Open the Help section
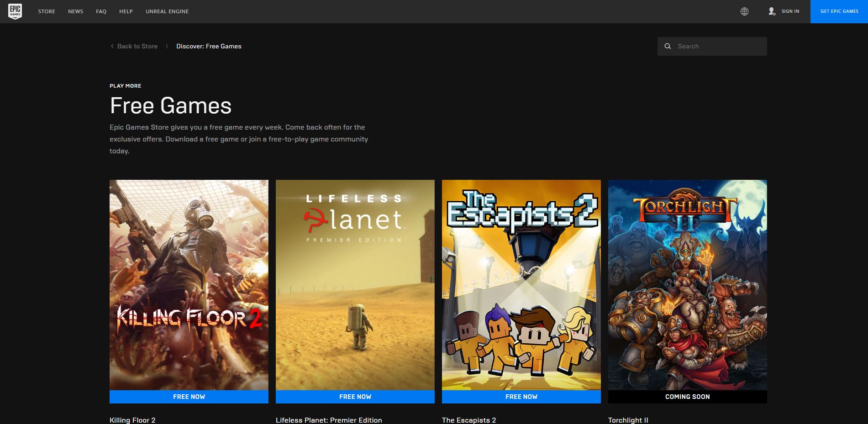Screen dimensions: 868x424 pyautogui.click(x=126, y=11)
